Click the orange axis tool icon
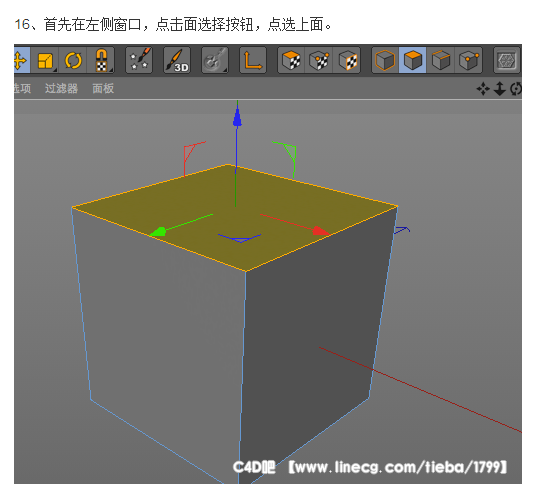 [x=253, y=60]
